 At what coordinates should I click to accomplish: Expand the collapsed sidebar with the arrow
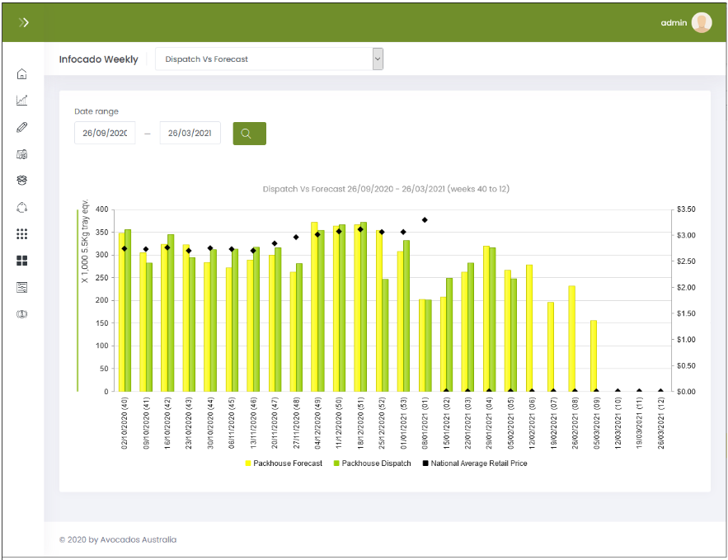click(26, 21)
